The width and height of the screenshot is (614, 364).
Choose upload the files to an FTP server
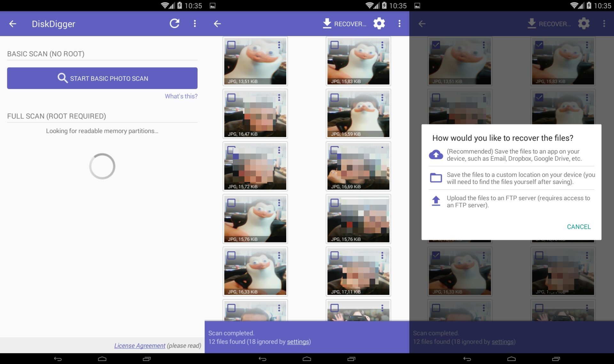511,202
